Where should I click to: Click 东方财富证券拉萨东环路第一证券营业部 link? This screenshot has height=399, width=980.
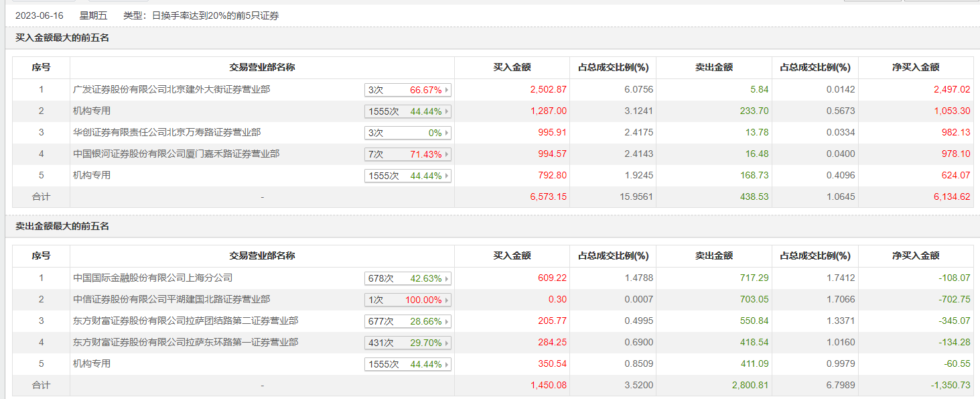tap(186, 342)
